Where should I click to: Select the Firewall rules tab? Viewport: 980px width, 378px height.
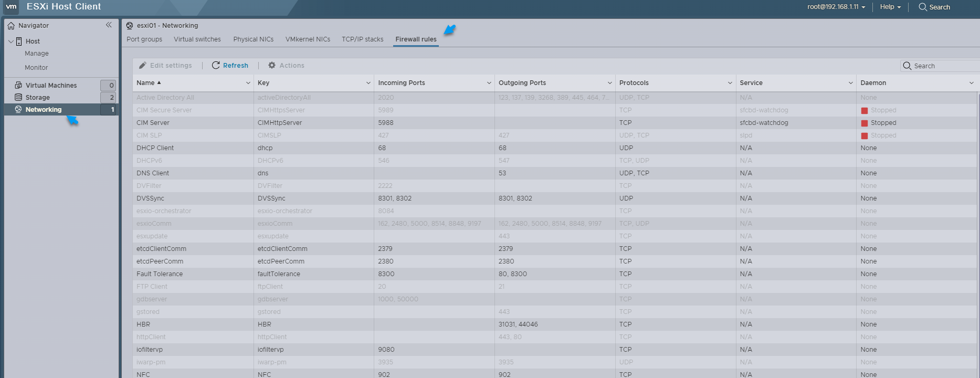pyautogui.click(x=416, y=39)
